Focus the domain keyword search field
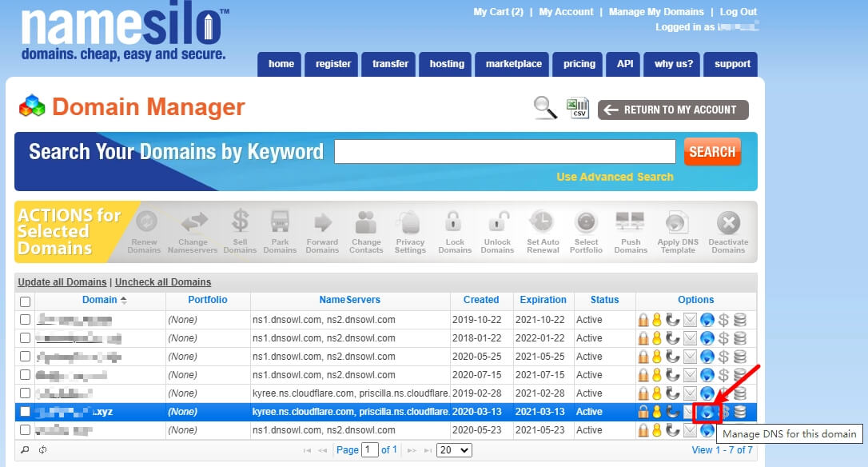868x467 pixels. [505, 152]
